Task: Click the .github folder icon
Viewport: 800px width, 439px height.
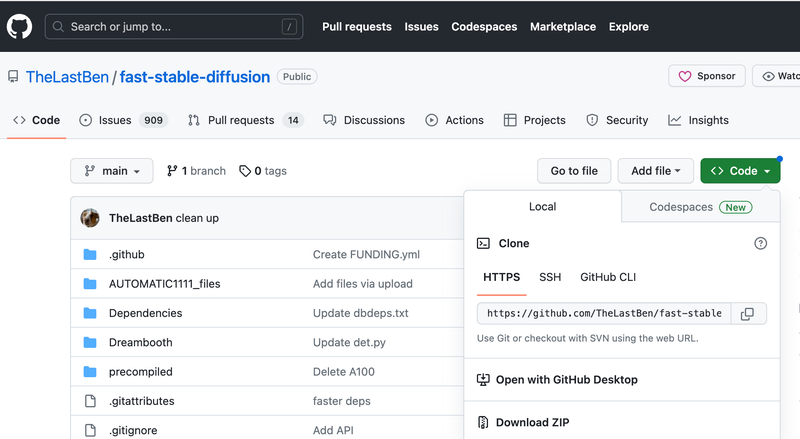Action: [90, 254]
